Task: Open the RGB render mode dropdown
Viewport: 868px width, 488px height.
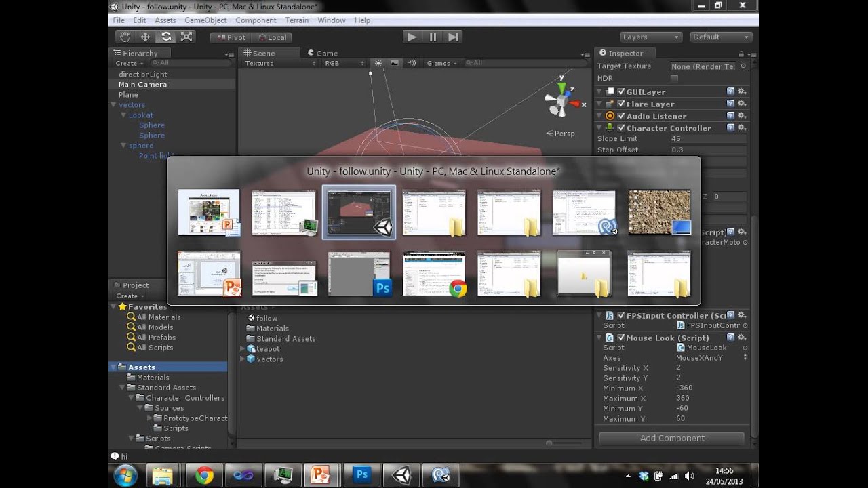Action: tap(344, 63)
